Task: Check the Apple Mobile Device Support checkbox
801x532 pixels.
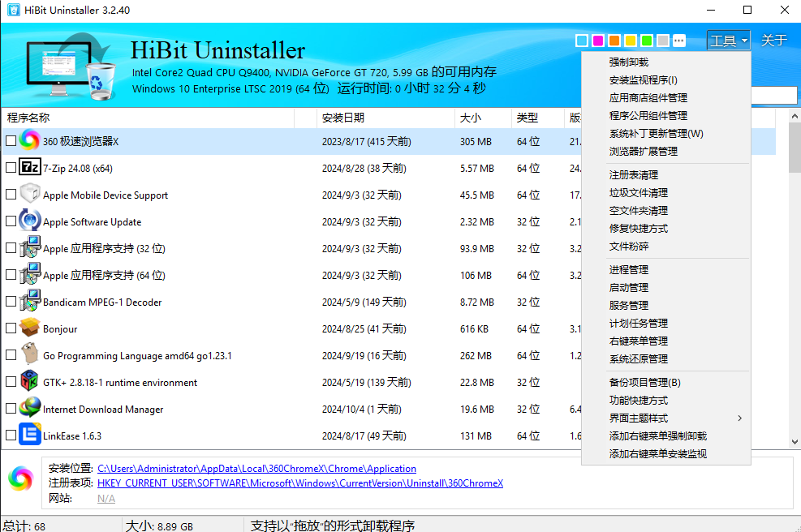Action: pyautogui.click(x=11, y=195)
